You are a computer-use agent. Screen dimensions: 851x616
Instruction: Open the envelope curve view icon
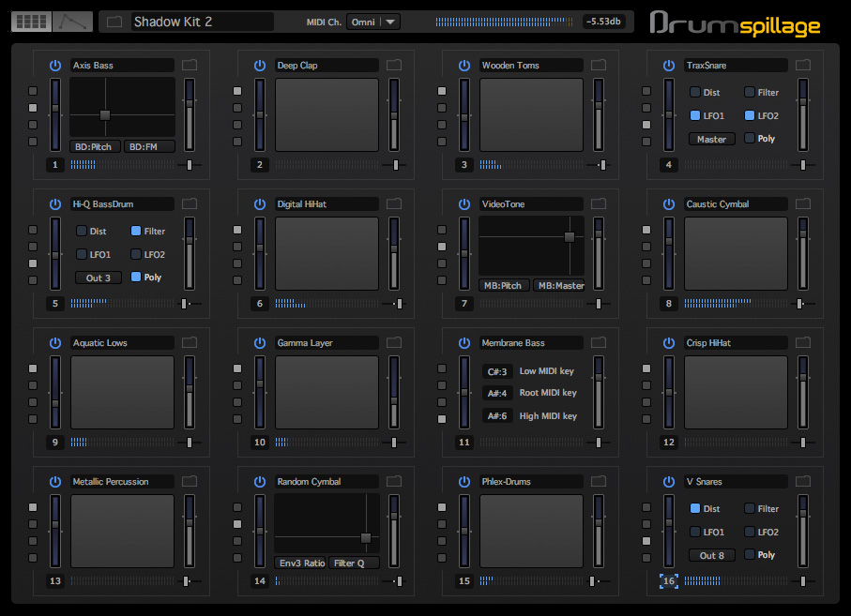[73, 22]
